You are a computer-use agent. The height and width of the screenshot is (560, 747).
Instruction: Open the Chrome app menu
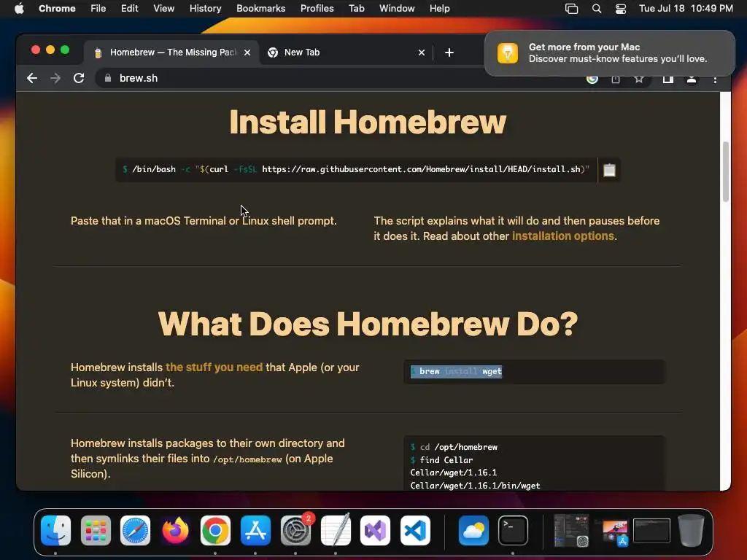point(57,9)
